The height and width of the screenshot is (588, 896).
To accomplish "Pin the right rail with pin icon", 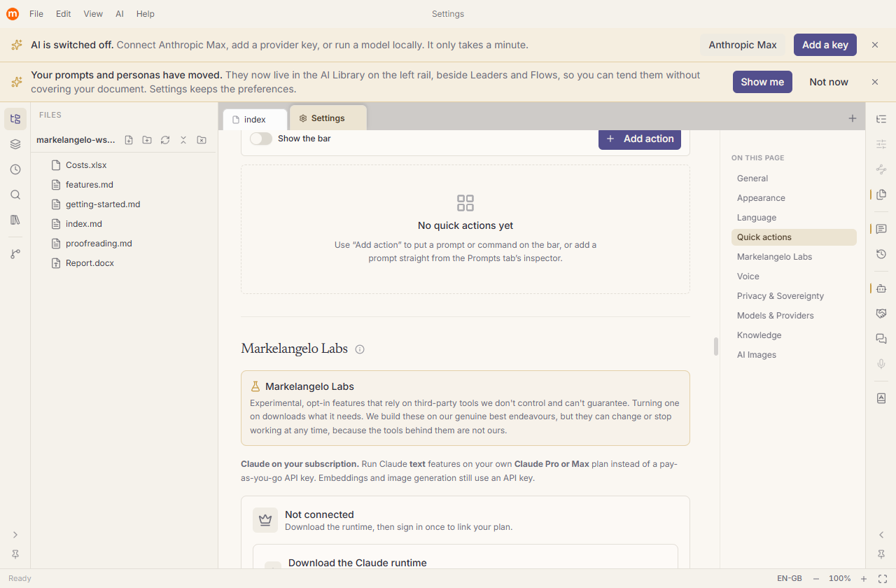I will click(881, 554).
